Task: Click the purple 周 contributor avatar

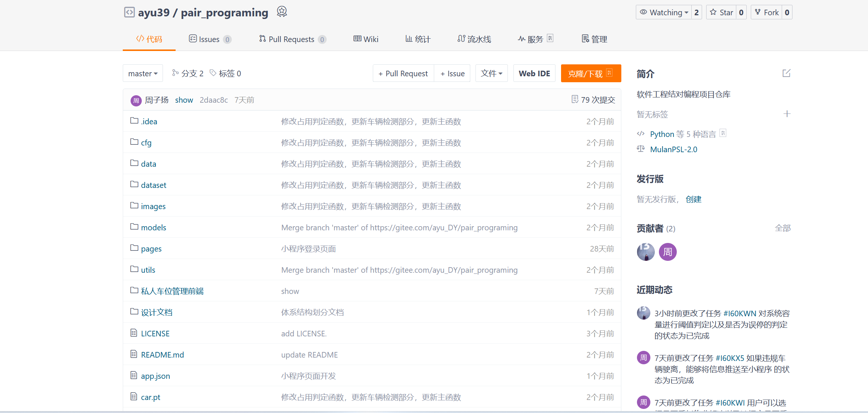Action: pos(667,252)
